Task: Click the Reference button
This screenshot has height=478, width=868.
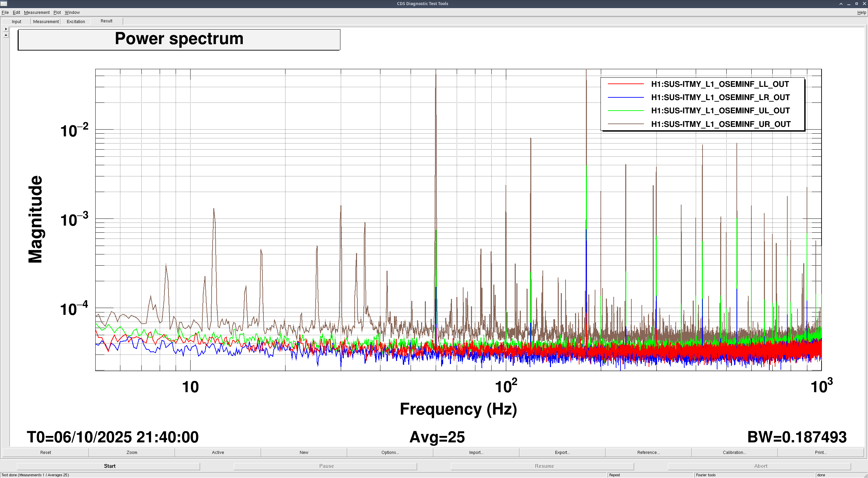Action: point(648,452)
